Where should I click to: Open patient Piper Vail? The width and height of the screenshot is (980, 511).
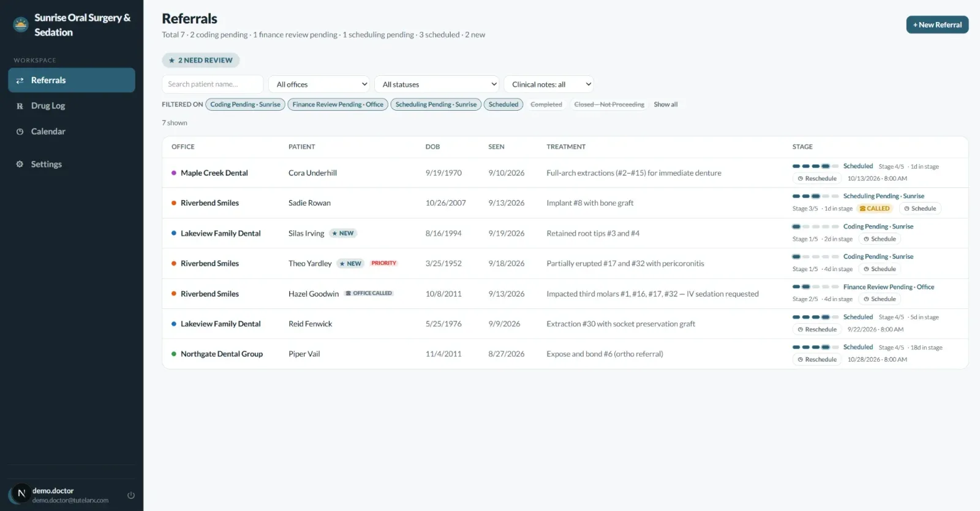(x=304, y=354)
